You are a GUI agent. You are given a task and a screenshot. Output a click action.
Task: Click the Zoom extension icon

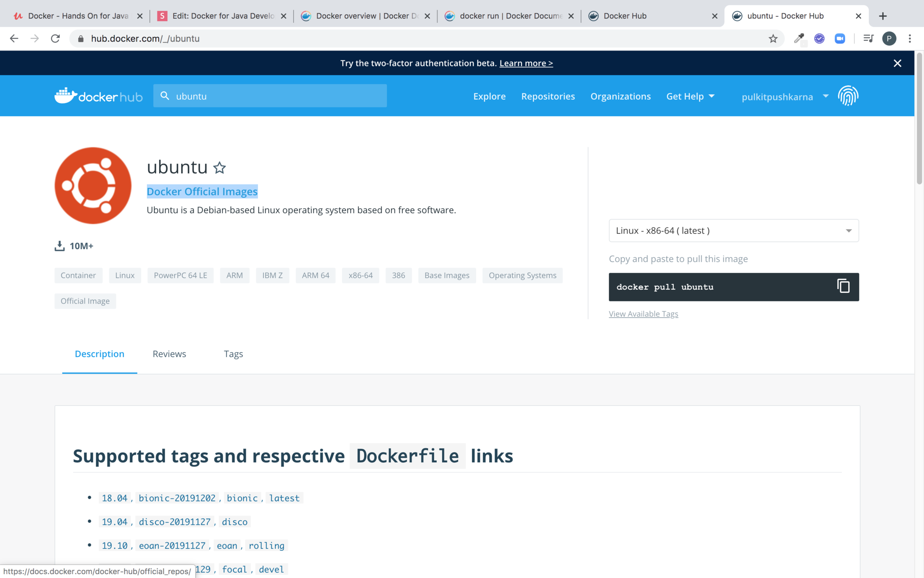point(840,39)
